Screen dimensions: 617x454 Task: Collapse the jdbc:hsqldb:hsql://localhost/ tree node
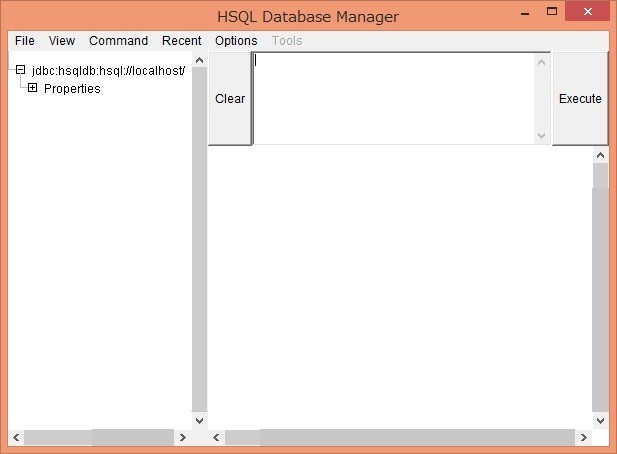coord(20,70)
